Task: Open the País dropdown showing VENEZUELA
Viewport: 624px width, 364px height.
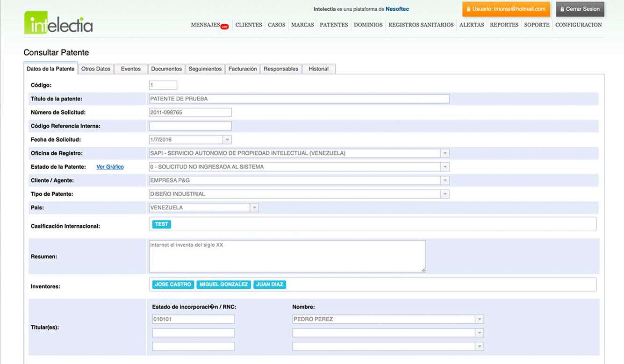Action: (254, 207)
